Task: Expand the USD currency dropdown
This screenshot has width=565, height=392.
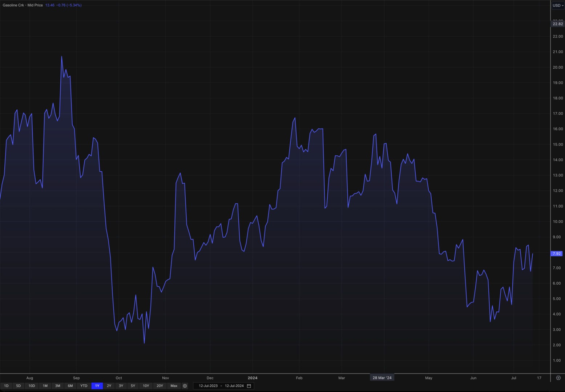Action: pos(558,5)
